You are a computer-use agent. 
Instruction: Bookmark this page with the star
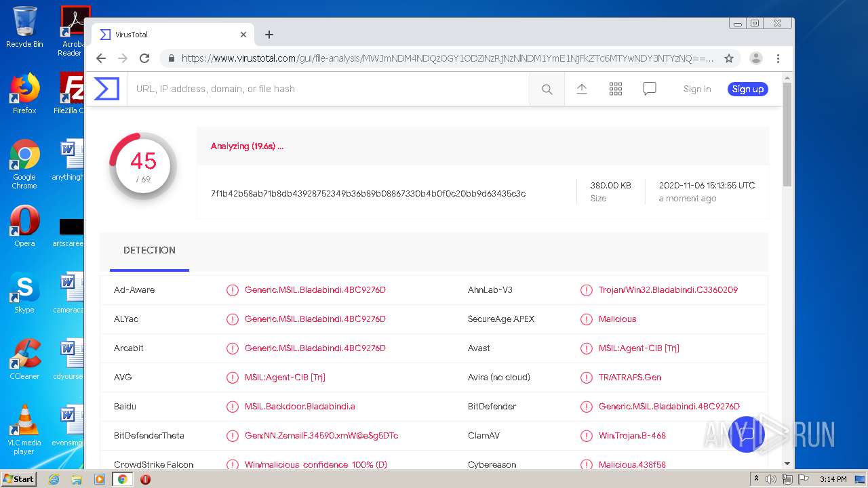coord(729,58)
